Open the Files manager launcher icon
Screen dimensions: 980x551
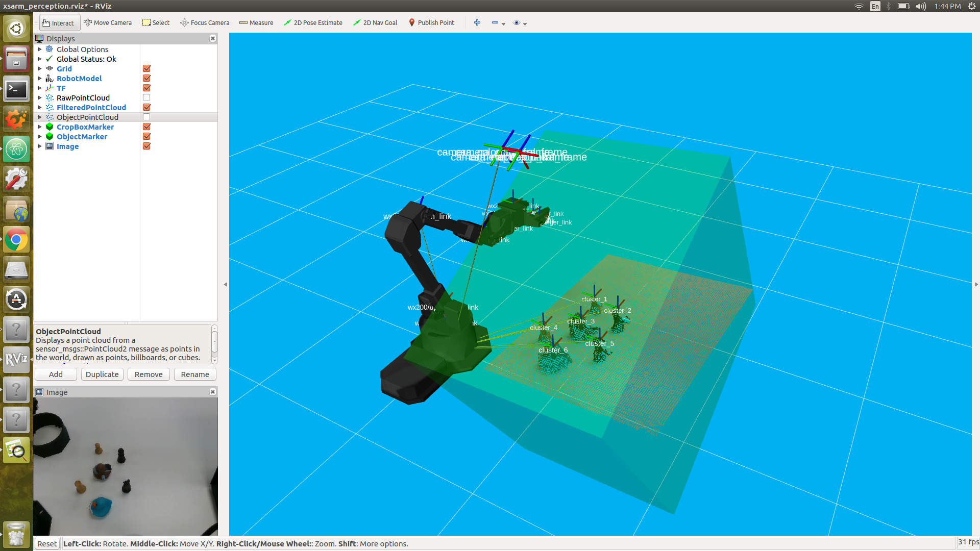pos(16,59)
